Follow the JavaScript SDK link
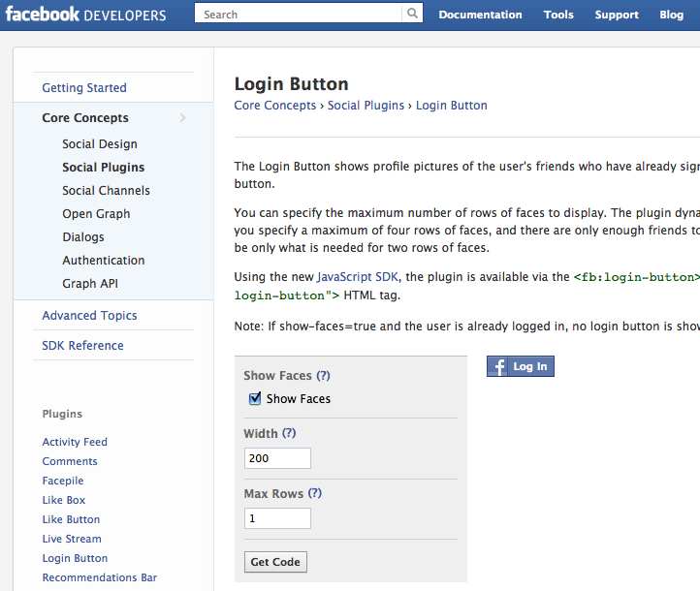This screenshot has width=700, height=591. click(357, 277)
